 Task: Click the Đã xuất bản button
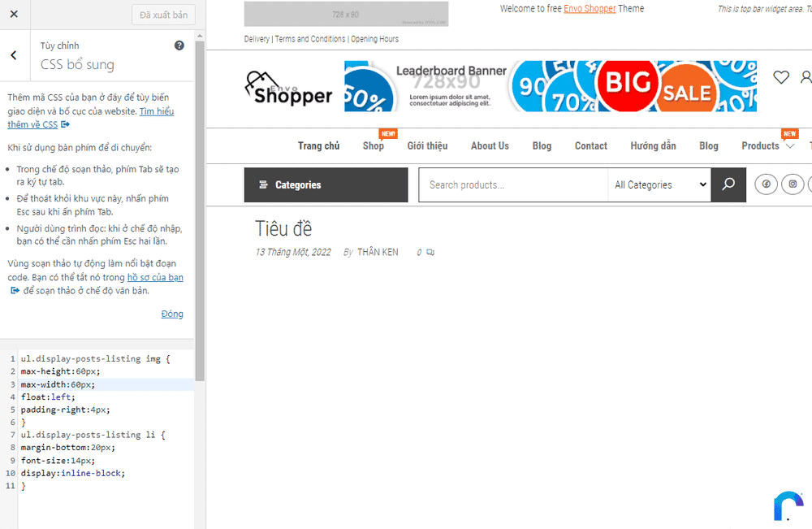(163, 15)
